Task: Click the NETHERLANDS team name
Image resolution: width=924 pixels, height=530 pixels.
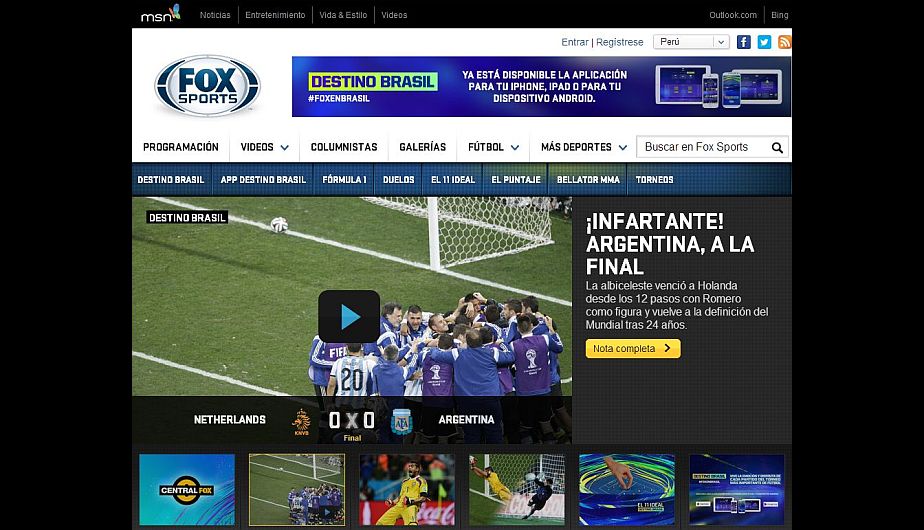Action: [230, 420]
